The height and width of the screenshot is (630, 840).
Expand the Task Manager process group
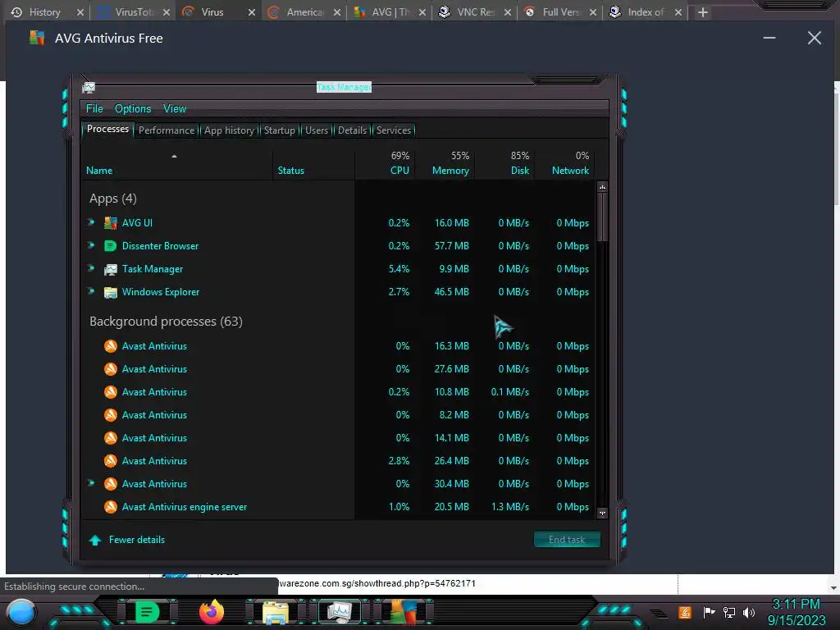[x=92, y=268]
